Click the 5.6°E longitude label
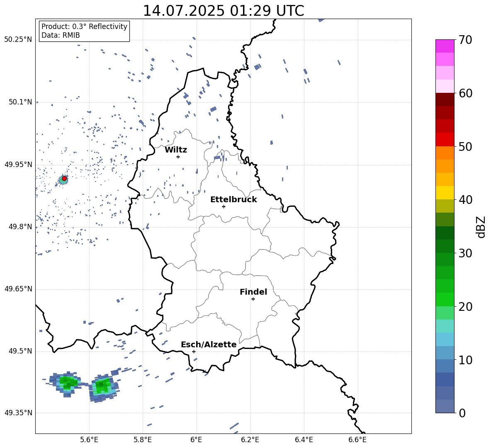Image resolution: width=491 pixels, height=448 pixels. 89,440
